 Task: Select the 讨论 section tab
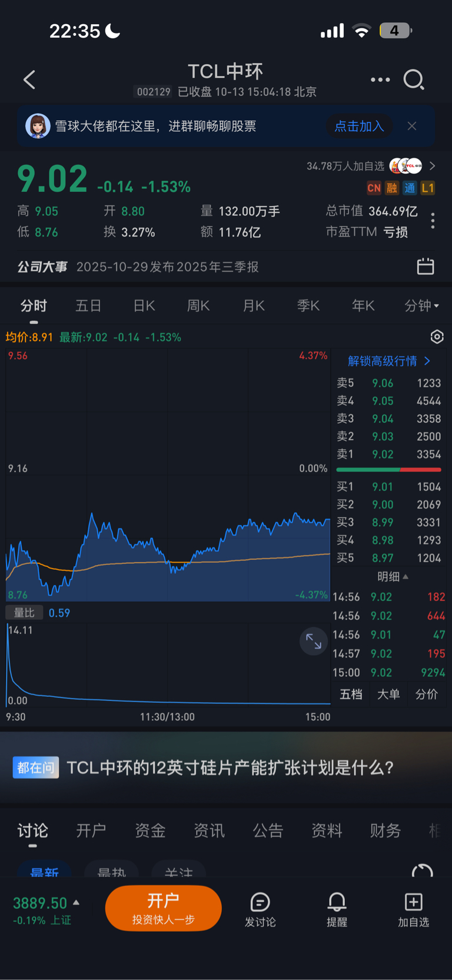(x=32, y=830)
